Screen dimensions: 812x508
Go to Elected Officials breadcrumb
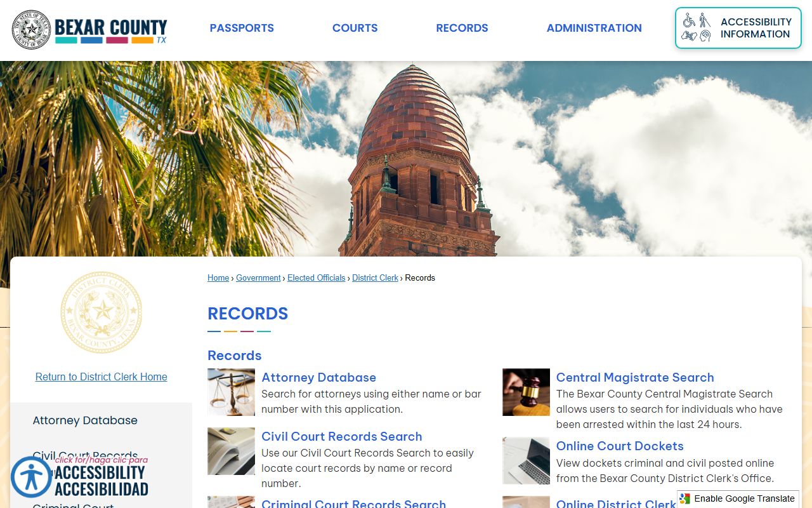(x=316, y=278)
